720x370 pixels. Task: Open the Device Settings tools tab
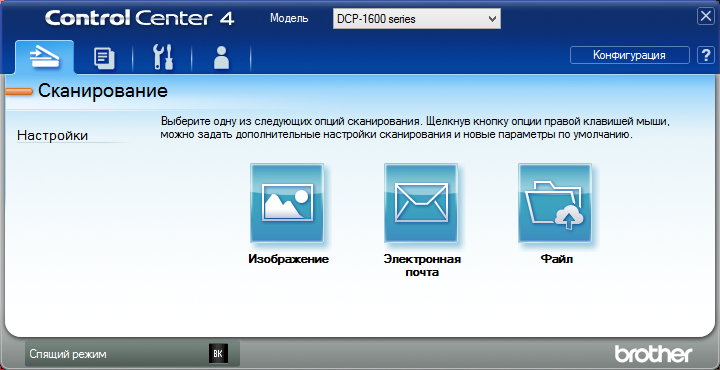coord(163,58)
